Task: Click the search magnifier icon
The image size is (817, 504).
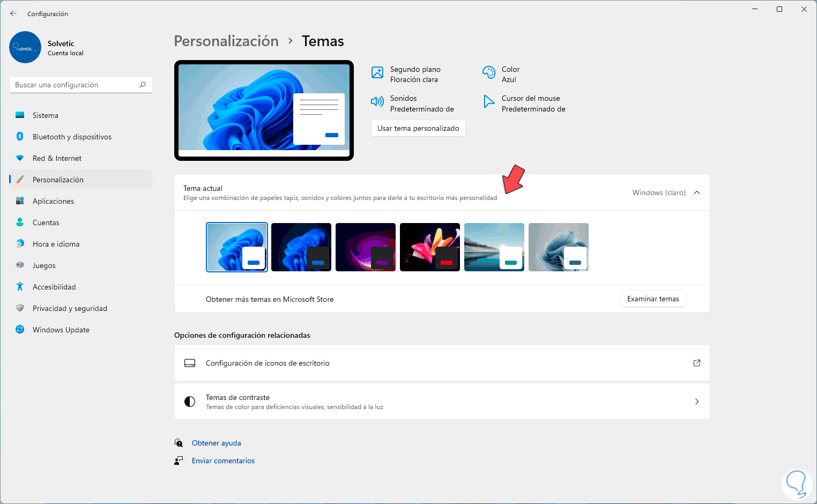Action: click(143, 85)
